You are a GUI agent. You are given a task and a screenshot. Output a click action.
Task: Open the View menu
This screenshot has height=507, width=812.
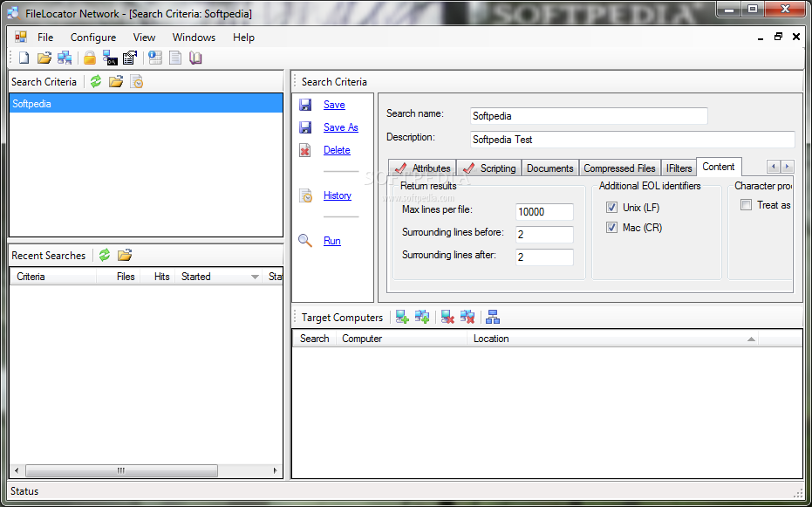[x=144, y=38]
